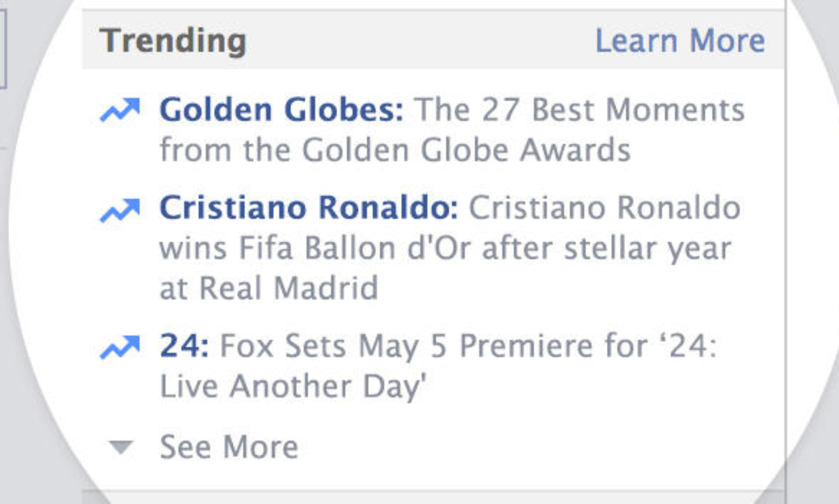839x504 pixels.
Task: Click the partially visible box at left edge
Action: click(3, 50)
